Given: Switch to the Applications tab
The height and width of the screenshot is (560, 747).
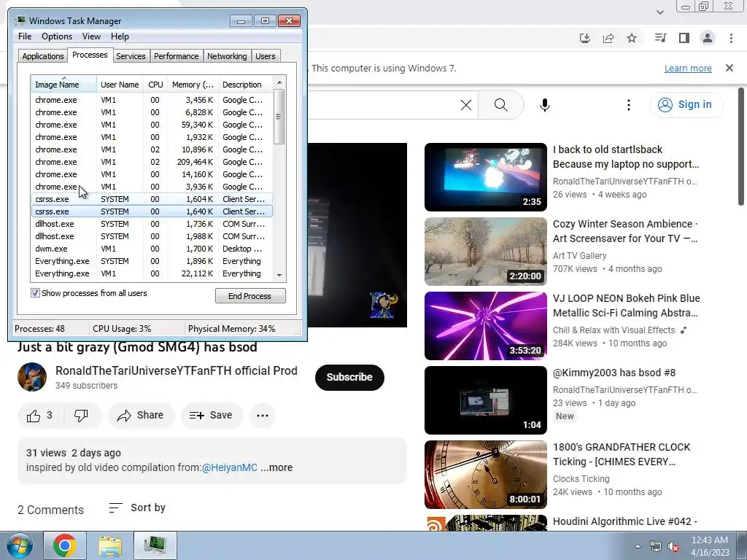Looking at the screenshot, I should coord(43,56).
